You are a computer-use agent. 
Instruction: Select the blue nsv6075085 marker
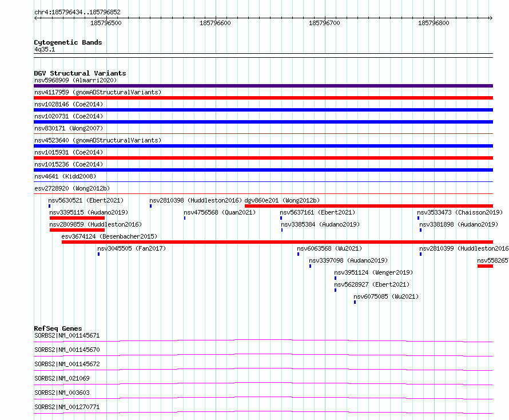pos(355,302)
